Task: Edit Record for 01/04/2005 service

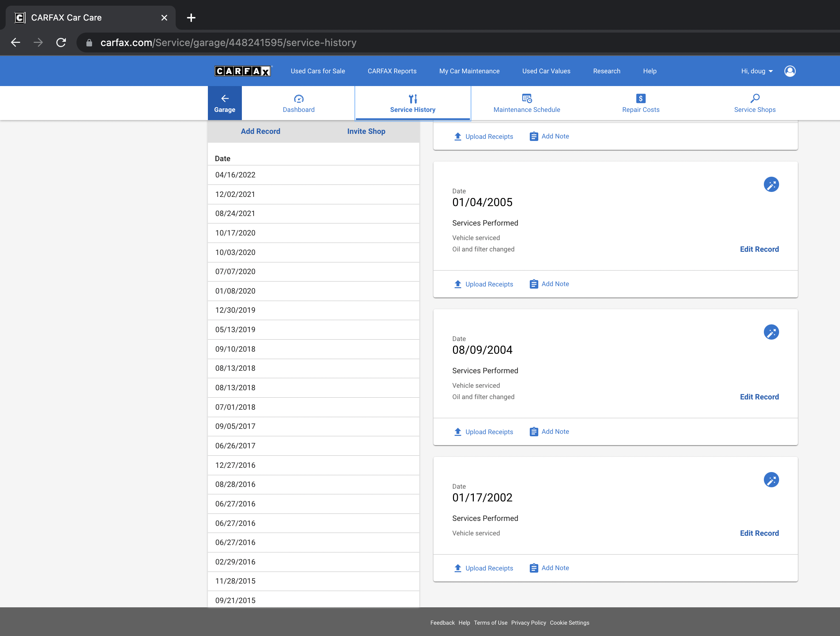Action: pos(759,249)
